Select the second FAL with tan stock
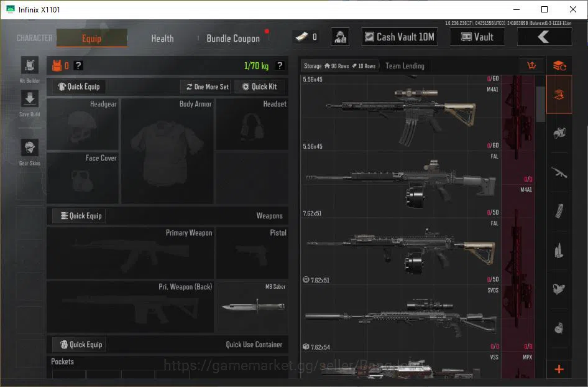The image size is (588, 387). 400,251
